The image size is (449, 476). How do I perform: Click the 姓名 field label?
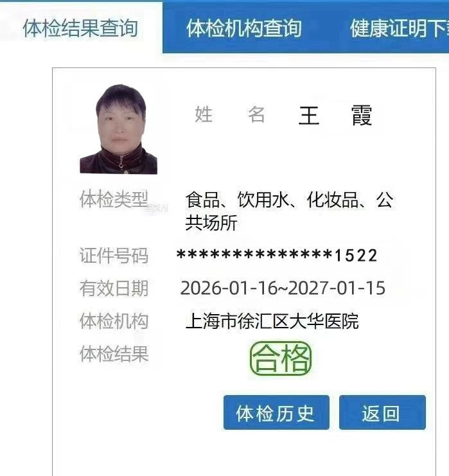(x=230, y=114)
